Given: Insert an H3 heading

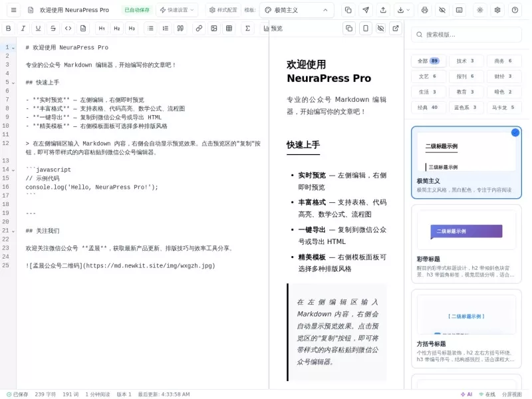Looking at the screenshot, I should [x=132, y=29].
